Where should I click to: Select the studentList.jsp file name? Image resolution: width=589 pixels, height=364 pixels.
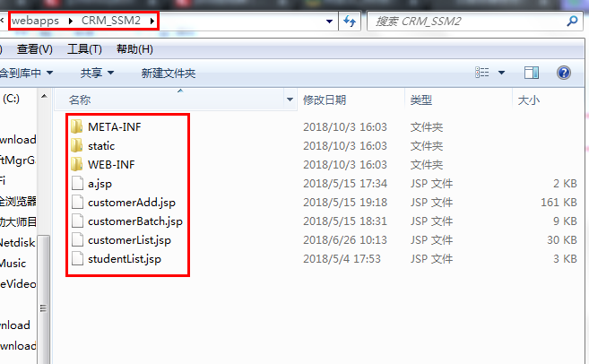click(125, 259)
